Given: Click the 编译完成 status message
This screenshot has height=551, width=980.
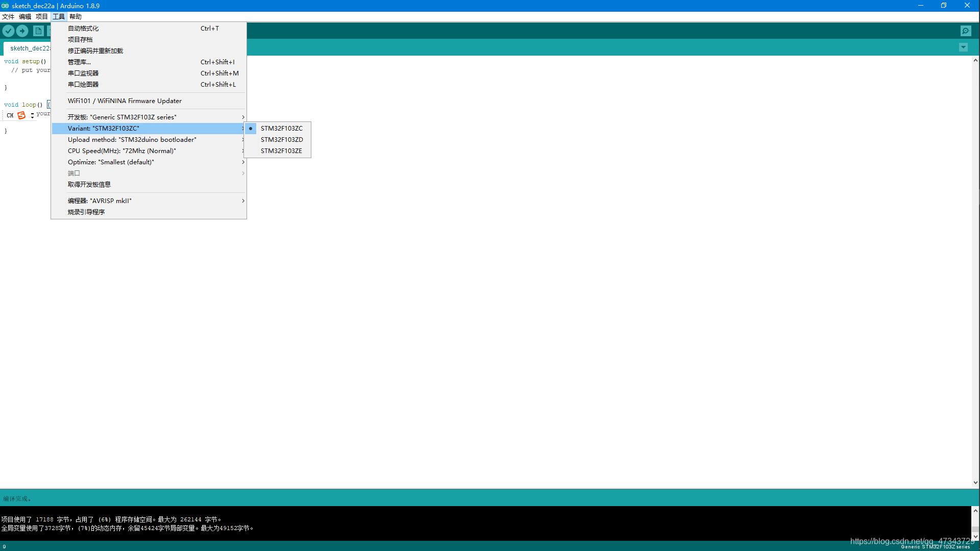Looking at the screenshot, I should coord(17,498).
